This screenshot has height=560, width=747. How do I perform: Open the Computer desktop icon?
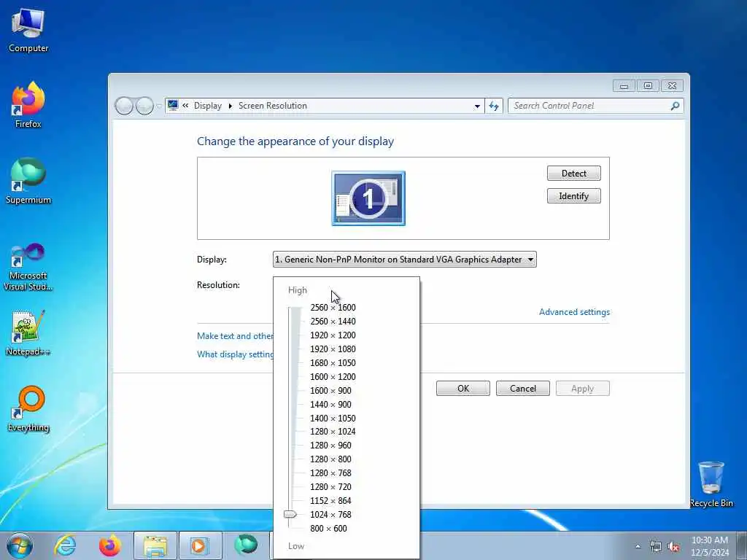[28, 31]
